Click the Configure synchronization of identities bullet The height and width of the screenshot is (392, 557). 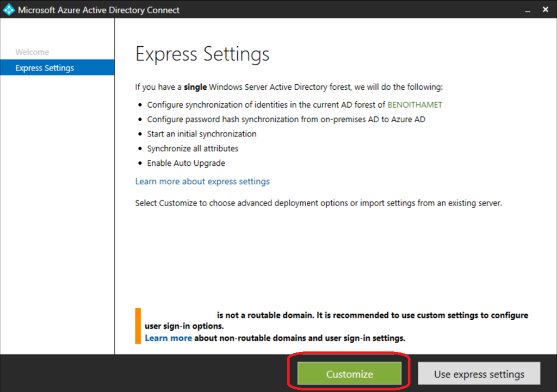pos(267,104)
